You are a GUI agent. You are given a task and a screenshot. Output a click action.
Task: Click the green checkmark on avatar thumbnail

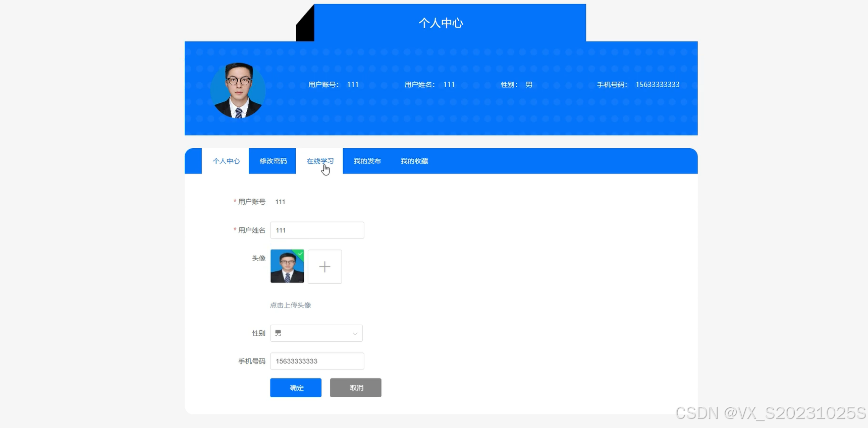point(300,254)
